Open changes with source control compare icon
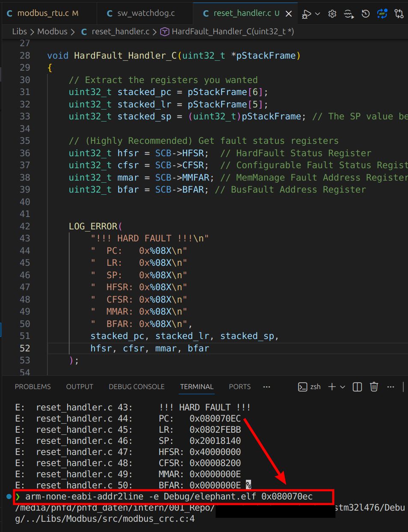 coord(399,14)
